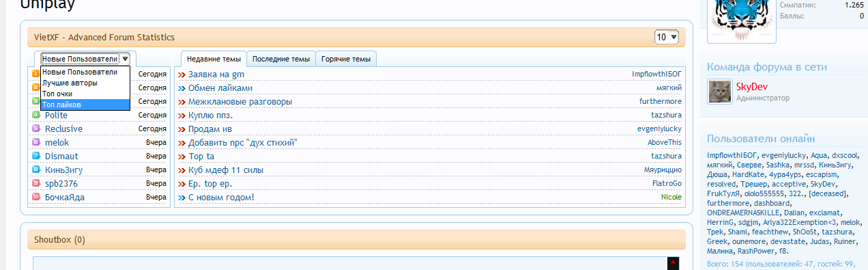
Task: Click rank 4 icon beside Polite
Action: [35, 115]
